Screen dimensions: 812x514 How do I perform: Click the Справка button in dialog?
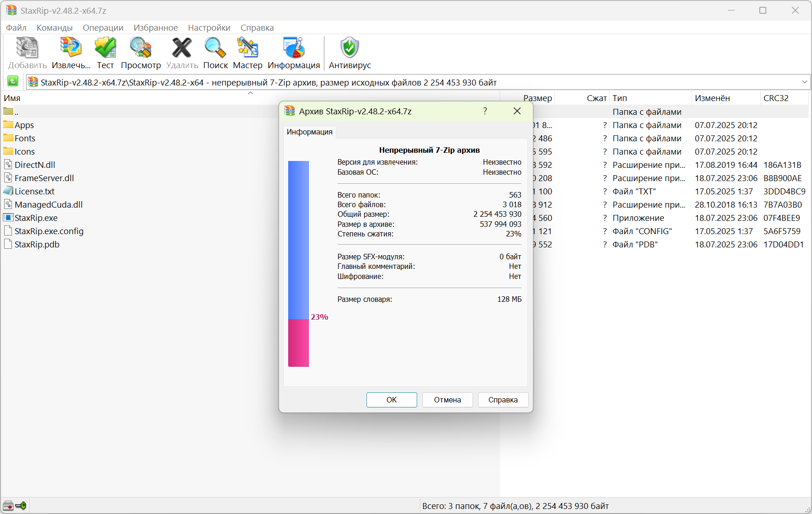(503, 400)
